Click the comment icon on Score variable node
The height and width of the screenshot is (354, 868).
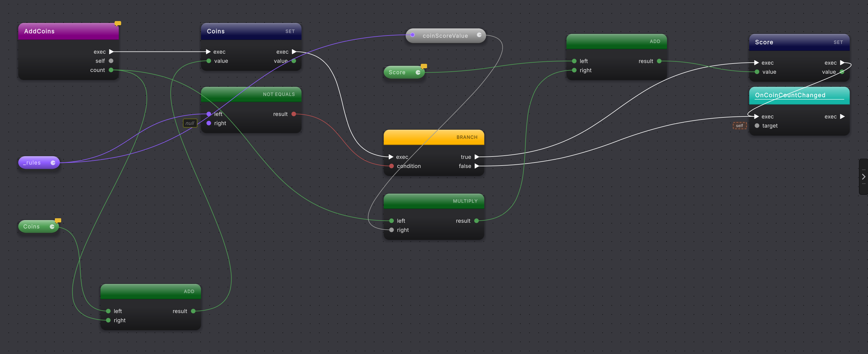tap(424, 66)
